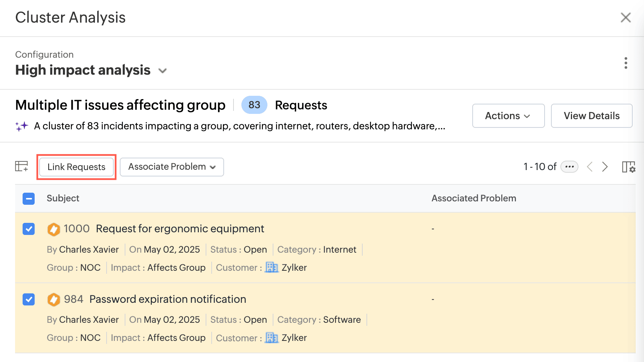
Task: Uncheck request 984 password expiration
Action: (x=29, y=299)
